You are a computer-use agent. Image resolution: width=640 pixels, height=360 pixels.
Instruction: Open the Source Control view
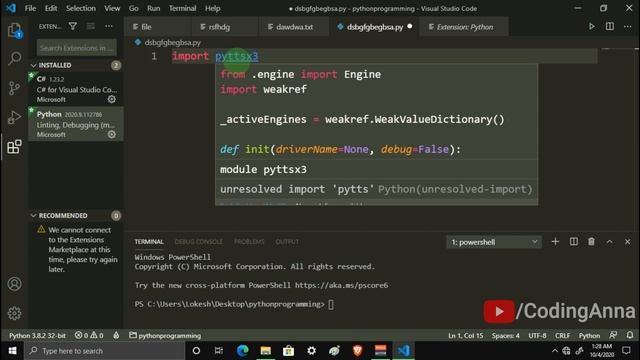14,88
